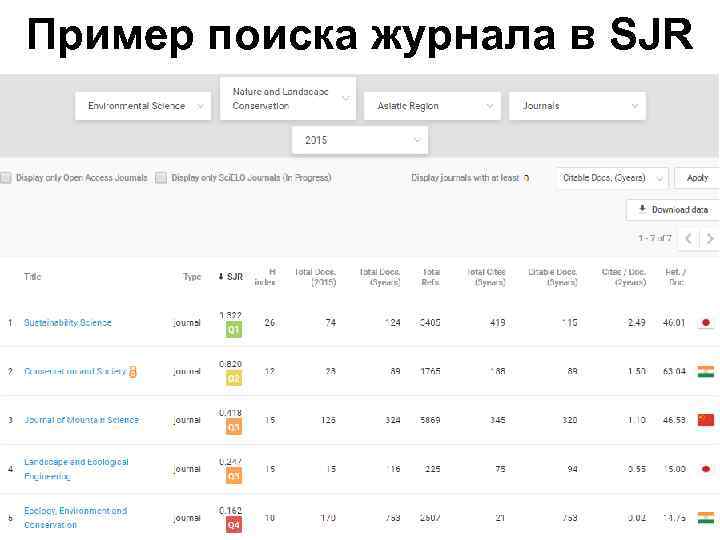This screenshot has width=720, height=540.
Task: Click the Q3 badge for Landscape and Ecological Engineering
Action: coord(233,476)
